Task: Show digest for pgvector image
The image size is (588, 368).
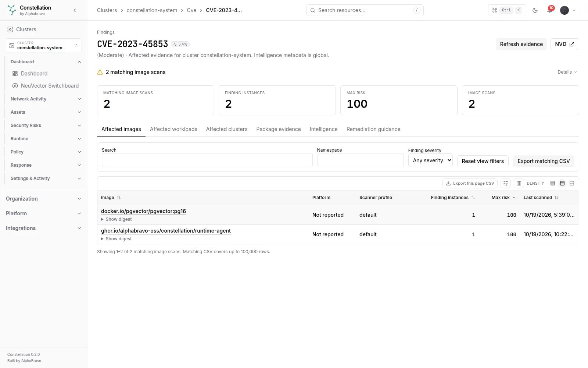Action: (x=116, y=219)
